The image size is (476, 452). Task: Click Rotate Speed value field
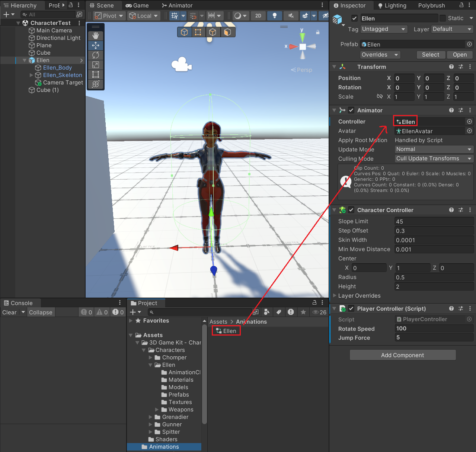[434, 328]
